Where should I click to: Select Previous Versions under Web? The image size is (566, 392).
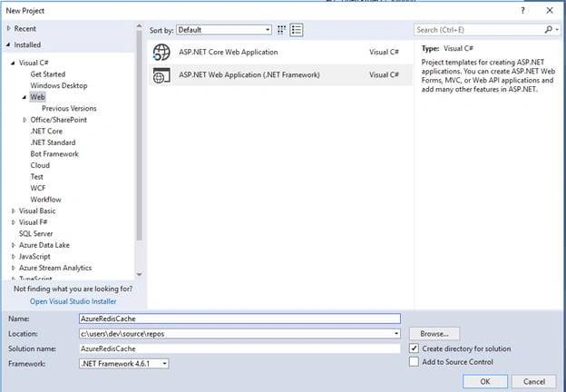[x=69, y=108]
